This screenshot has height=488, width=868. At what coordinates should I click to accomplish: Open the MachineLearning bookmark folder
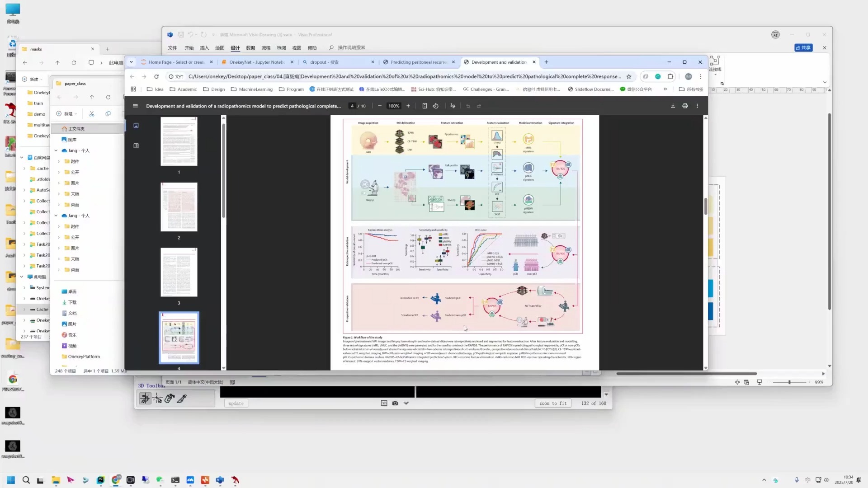pyautogui.click(x=252, y=89)
